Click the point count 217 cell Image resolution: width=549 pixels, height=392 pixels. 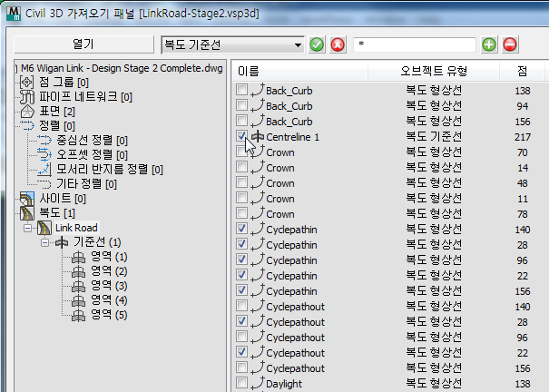523,137
